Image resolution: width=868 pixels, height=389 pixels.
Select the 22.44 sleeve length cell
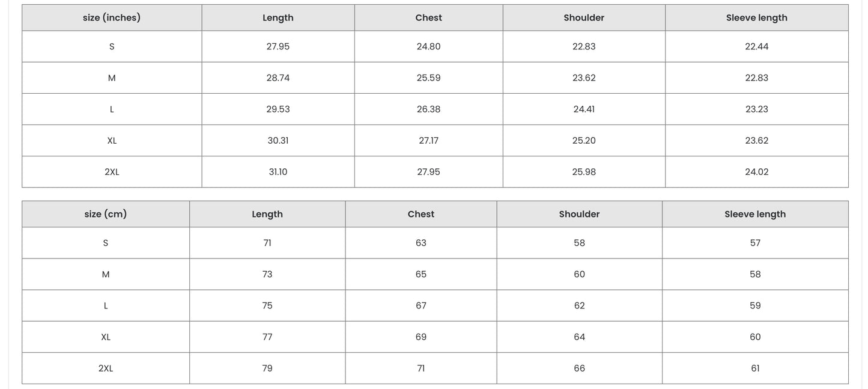pyautogui.click(x=756, y=47)
